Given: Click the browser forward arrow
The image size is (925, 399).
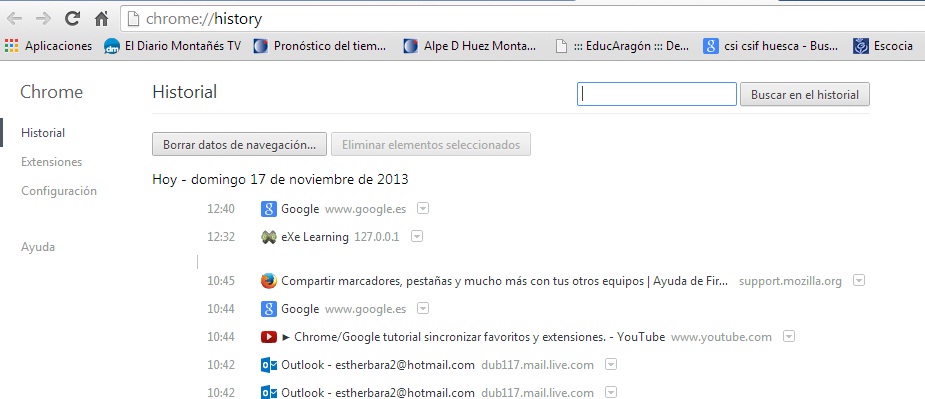Looking at the screenshot, I should (43, 19).
